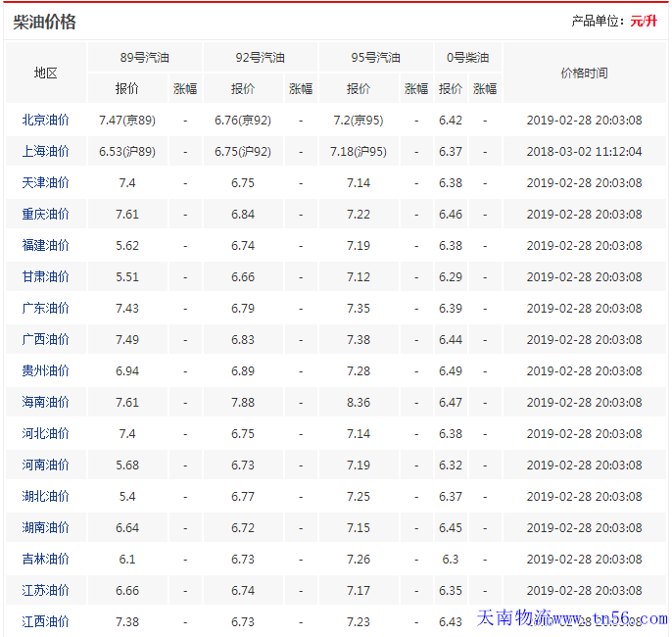Click the 天津油价 region link

click(45, 182)
